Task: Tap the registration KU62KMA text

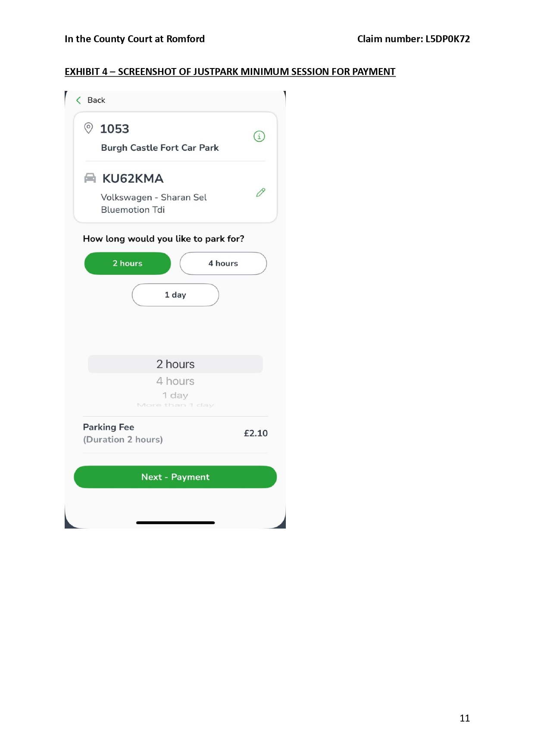Action: (x=133, y=178)
